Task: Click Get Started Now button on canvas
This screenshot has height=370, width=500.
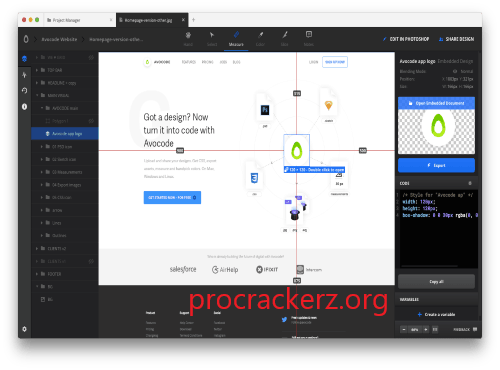Action: pos(172,197)
